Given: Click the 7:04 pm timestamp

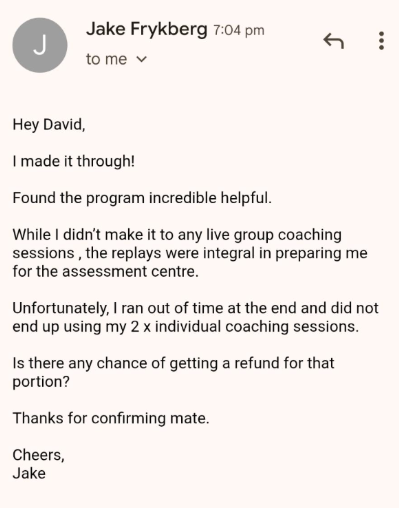Looking at the screenshot, I should pyautogui.click(x=239, y=30).
